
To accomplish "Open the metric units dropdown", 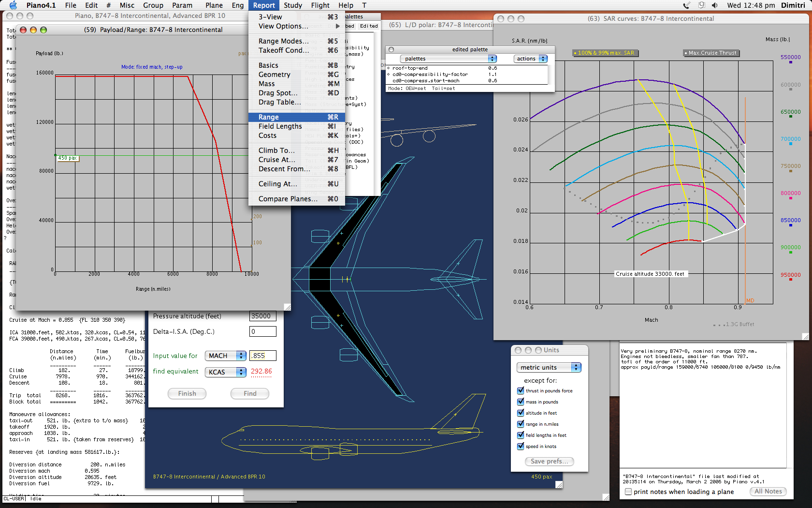I will click(x=549, y=367).
